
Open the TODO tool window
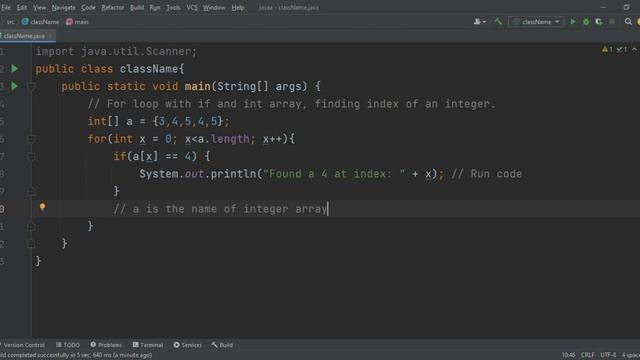[x=68, y=345]
